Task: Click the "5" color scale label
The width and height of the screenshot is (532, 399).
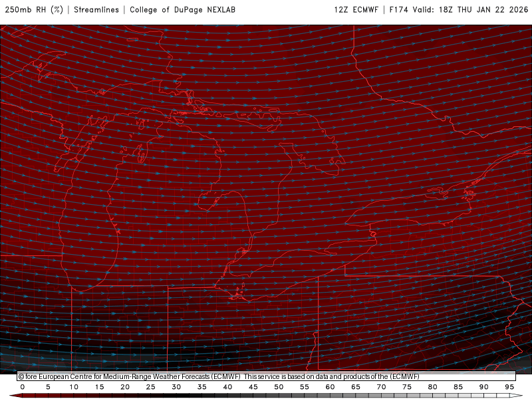Action: pos(48,387)
